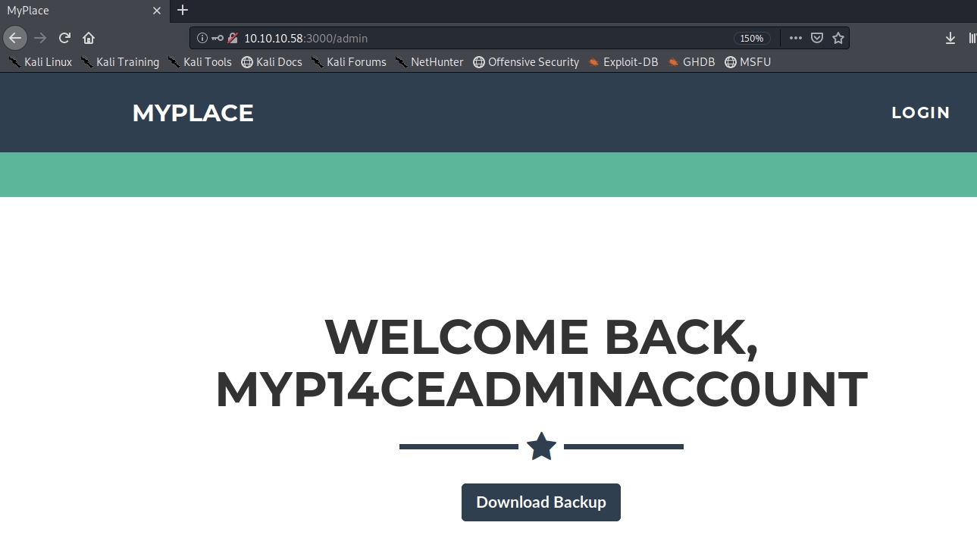
Task: Click the Download Backup button
Action: pyautogui.click(x=540, y=502)
